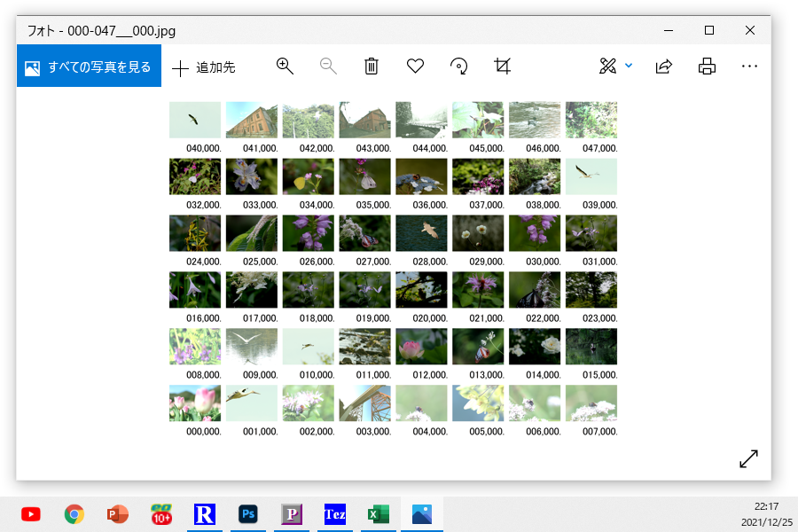Rotate the image using rotate icon
This screenshot has height=532, width=798.
point(459,66)
